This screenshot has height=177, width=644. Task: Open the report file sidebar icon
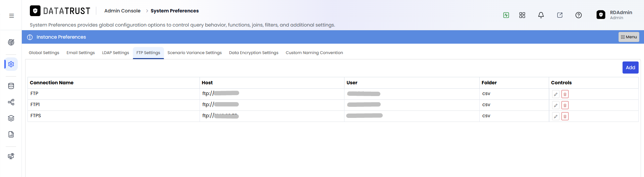click(11, 134)
